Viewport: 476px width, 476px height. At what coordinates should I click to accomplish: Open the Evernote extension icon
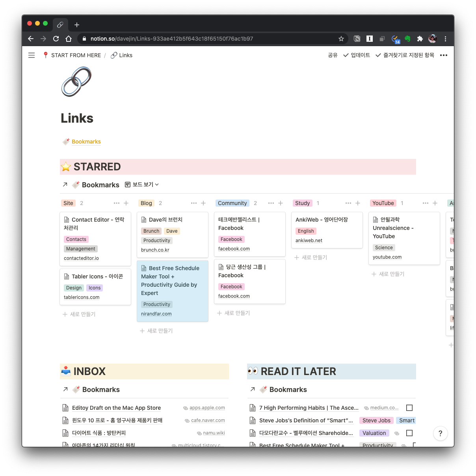(x=407, y=39)
